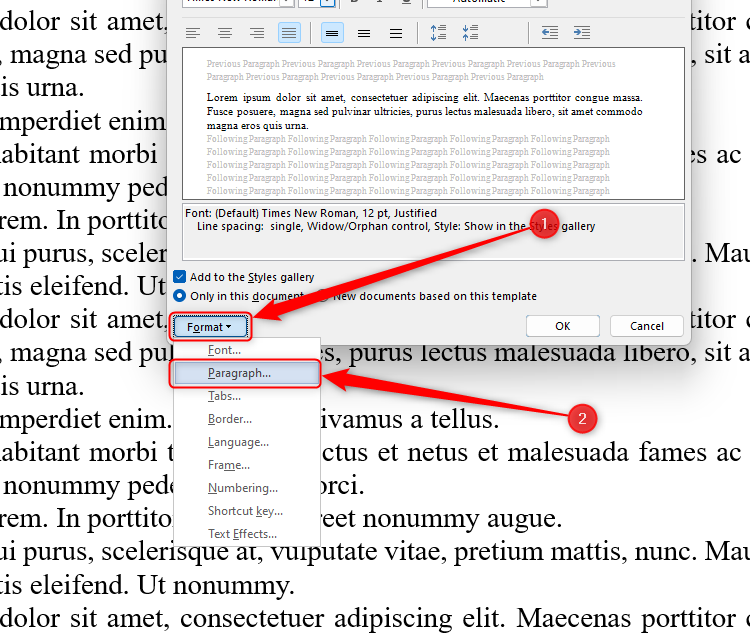Viewport: 750px width, 636px height.
Task: Choose Font... in the Format menu
Action: (x=223, y=350)
